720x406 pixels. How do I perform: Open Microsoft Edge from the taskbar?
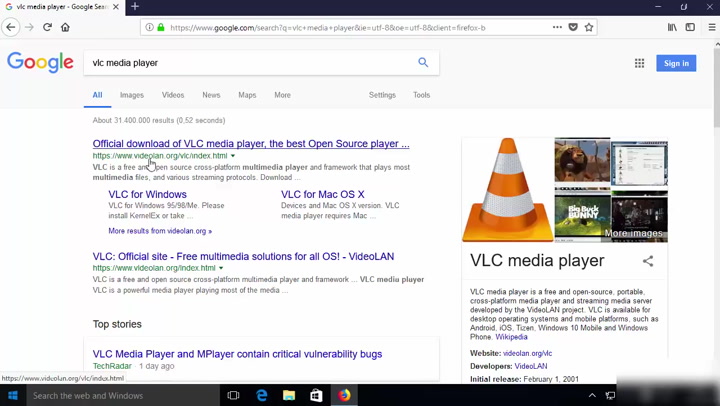tap(262, 395)
